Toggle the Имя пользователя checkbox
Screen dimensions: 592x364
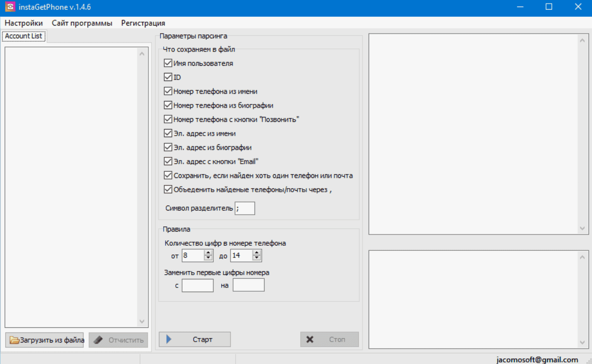[168, 63]
